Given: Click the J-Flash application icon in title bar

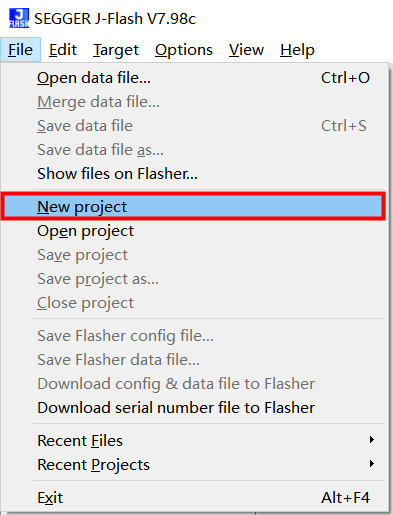Looking at the screenshot, I should (19, 18).
